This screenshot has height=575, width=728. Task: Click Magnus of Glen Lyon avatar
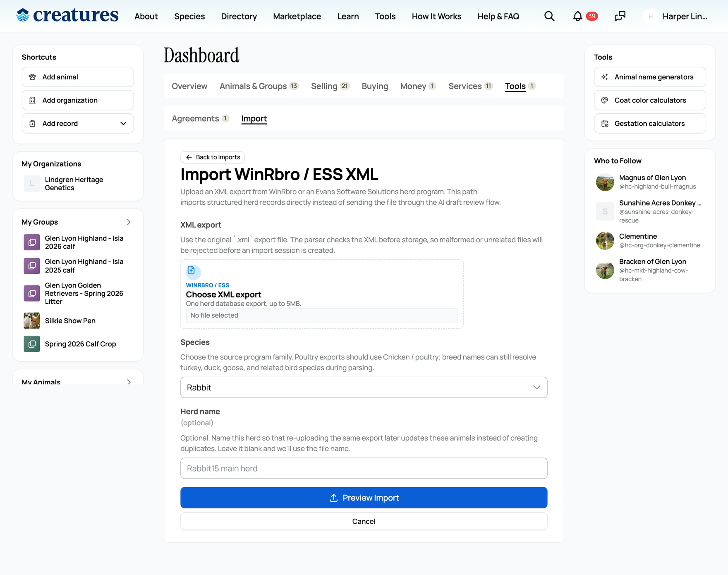(605, 182)
